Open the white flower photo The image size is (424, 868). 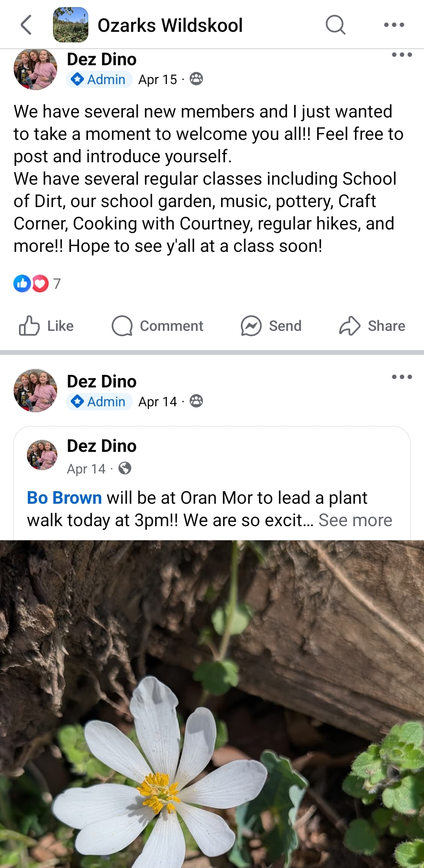212,703
